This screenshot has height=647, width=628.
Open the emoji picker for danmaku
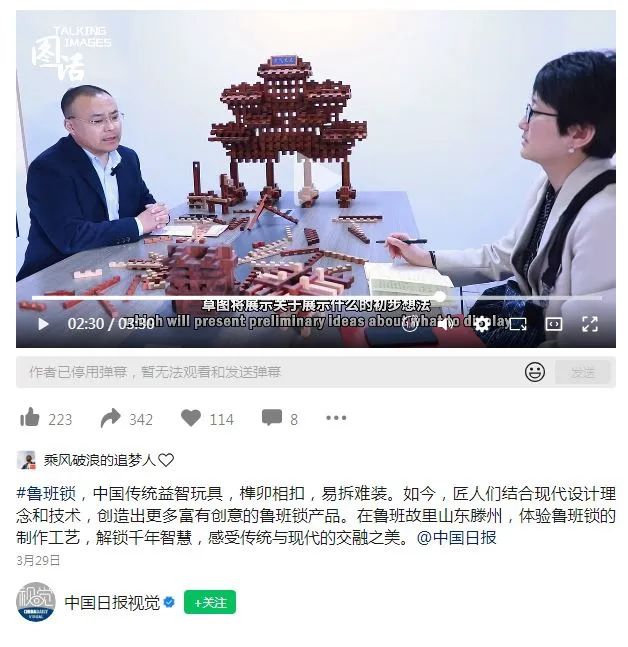pyautogui.click(x=535, y=372)
